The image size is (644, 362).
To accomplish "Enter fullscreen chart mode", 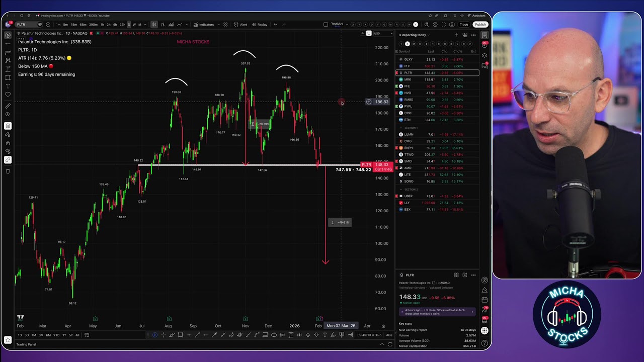I will [443, 24].
